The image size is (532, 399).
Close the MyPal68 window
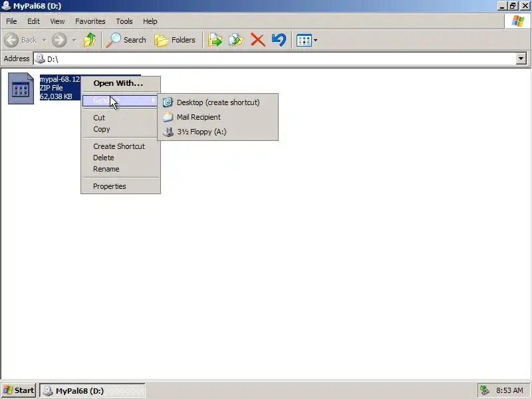pos(525,6)
